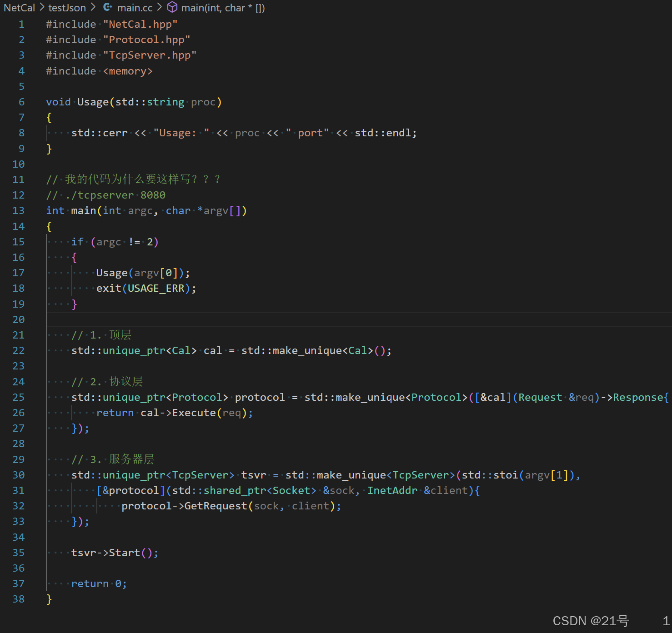Click Usage(argv[0]) call on line 17
This screenshot has width=672, height=633.
pyautogui.click(x=140, y=273)
